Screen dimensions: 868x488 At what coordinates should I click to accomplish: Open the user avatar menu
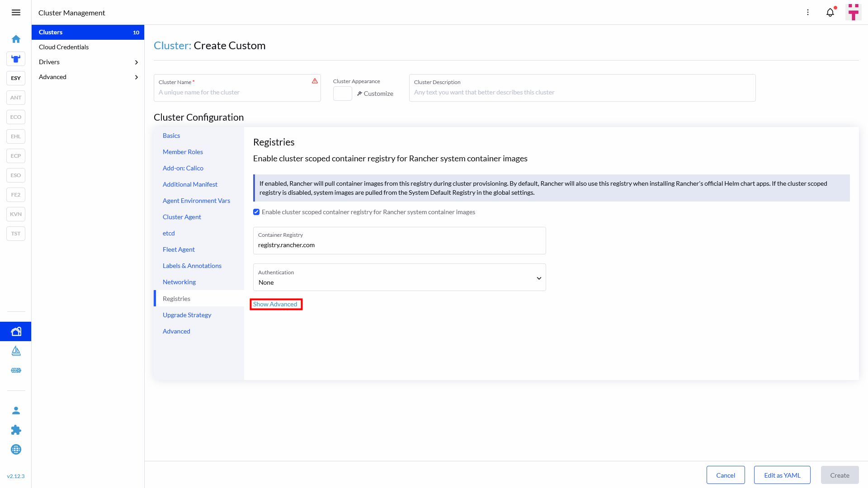[x=854, y=12]
